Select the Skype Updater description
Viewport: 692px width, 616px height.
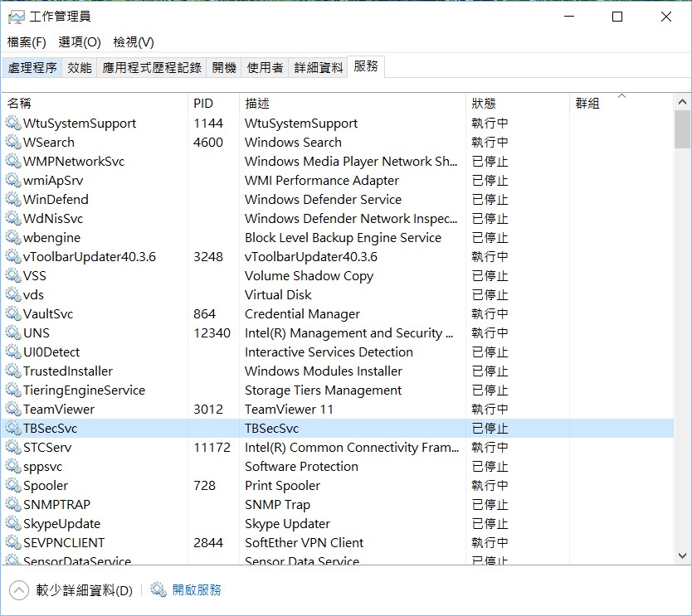coord(287,523)
